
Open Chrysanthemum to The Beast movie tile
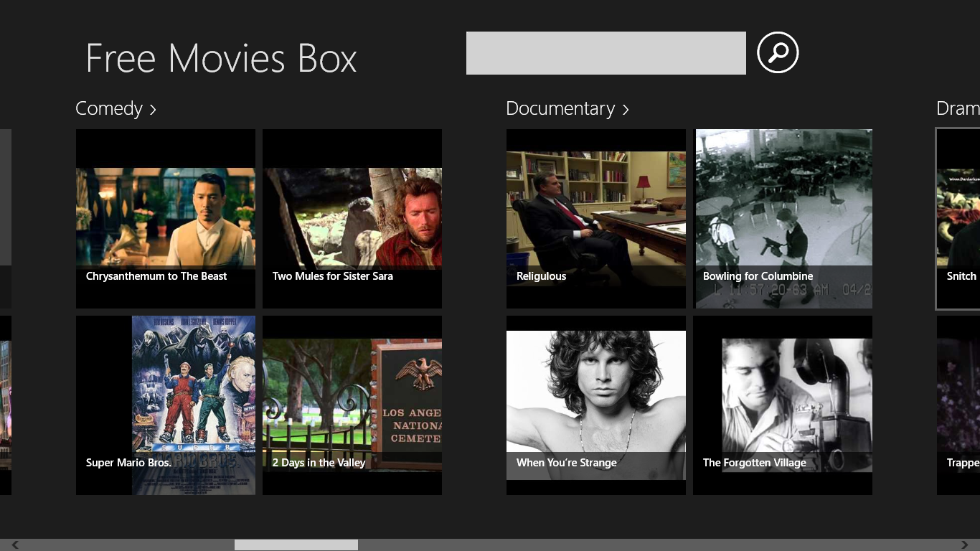point(166,219)
